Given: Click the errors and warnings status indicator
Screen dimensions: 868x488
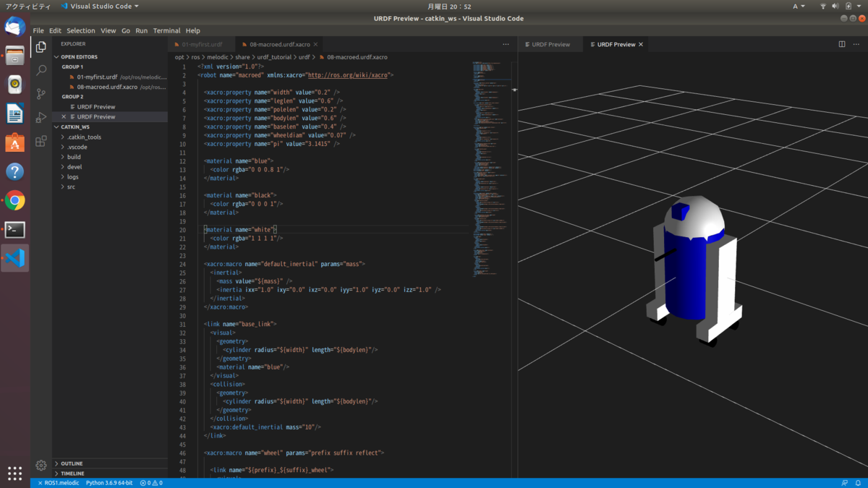Looking at the screenshot, I should pos(150,482).
